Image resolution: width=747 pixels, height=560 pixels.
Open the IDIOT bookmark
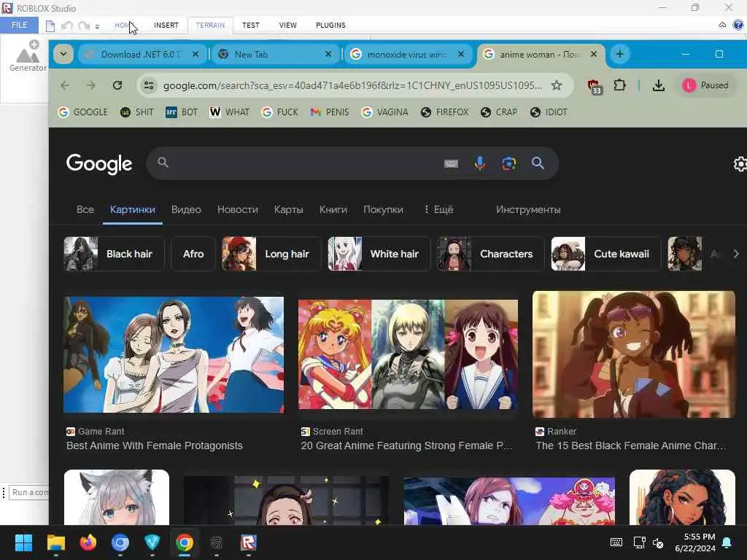(549, 112)
